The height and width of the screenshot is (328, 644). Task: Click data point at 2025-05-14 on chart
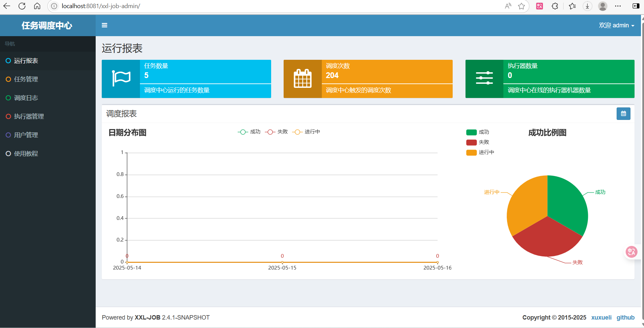127,262
